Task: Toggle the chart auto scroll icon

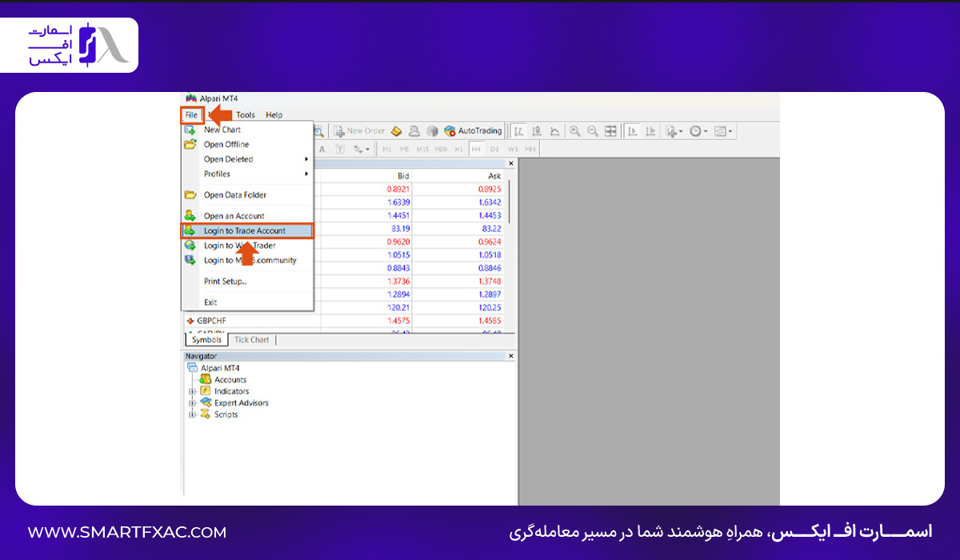Action: (632, 131)
